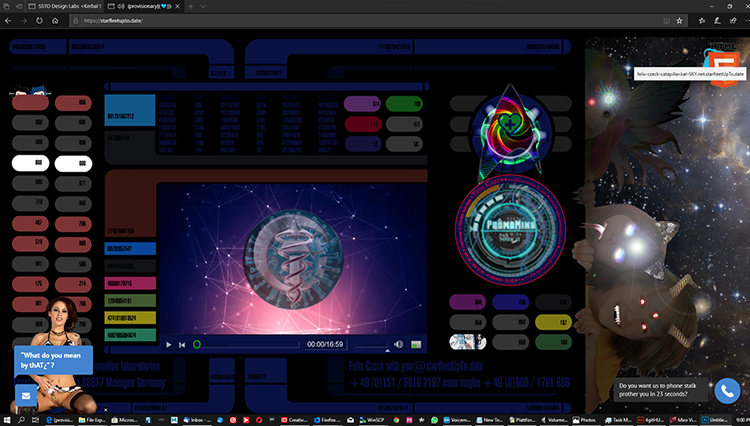Image resolution: width=750 pixels, height=426 pixels.
Task: Show tabs you've set aside icon
Action: [x=6, y=6]
